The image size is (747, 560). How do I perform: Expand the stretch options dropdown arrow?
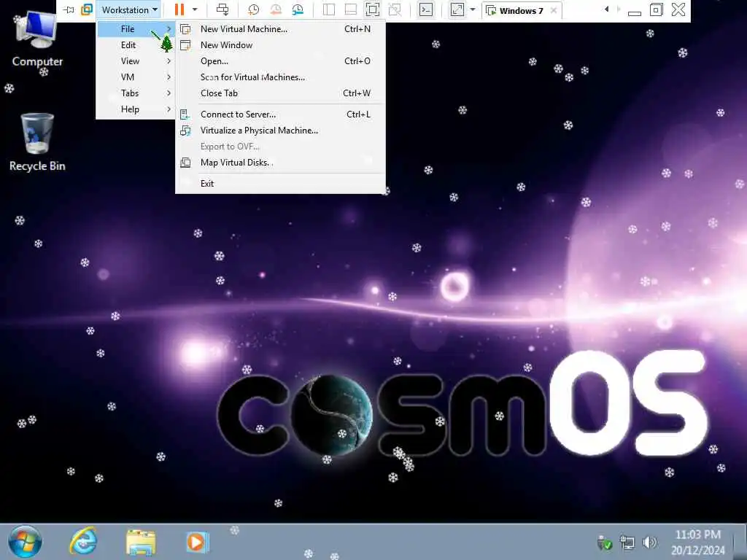(x=473, y=9)
